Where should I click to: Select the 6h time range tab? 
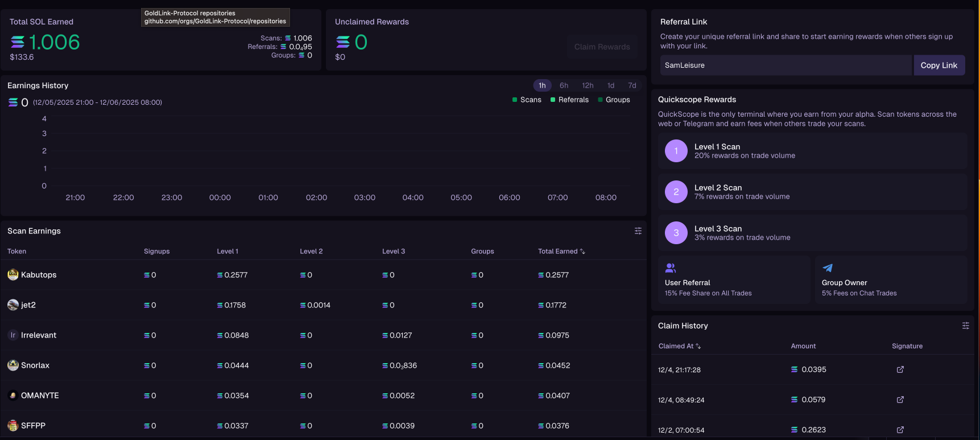pos(564,85)
